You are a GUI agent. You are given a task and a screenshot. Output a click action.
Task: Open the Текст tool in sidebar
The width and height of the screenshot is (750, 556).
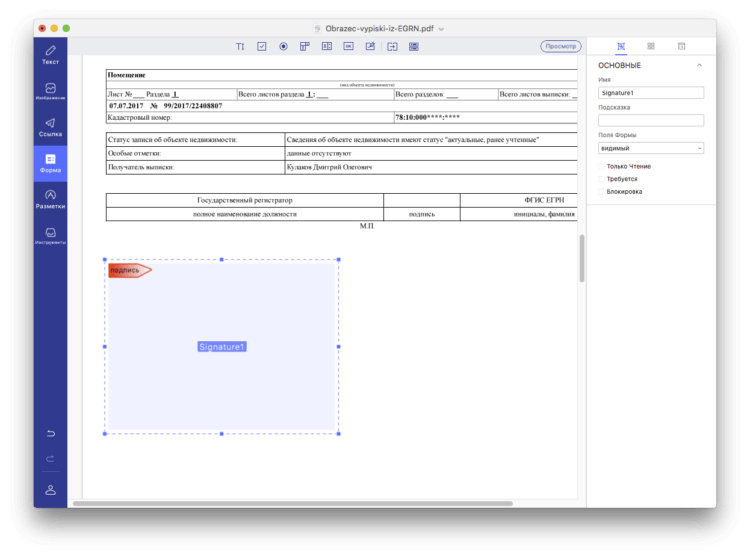pos(50,55)
